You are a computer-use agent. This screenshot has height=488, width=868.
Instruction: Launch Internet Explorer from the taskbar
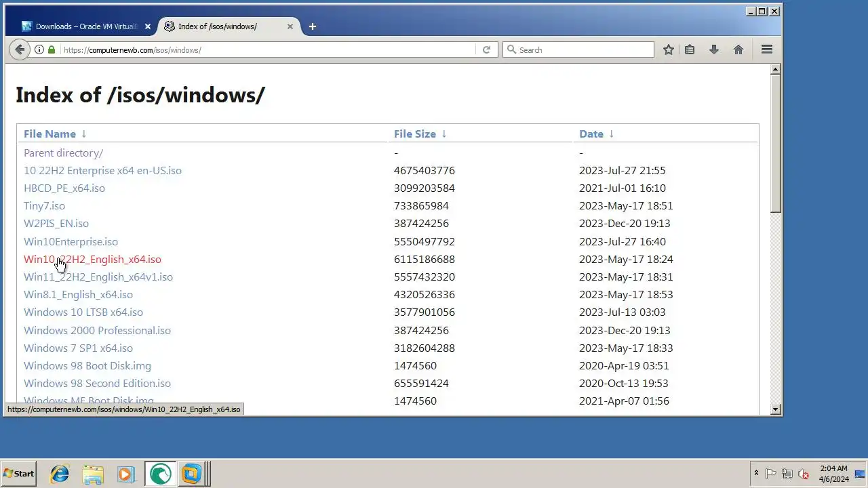(x=60, y=474)
